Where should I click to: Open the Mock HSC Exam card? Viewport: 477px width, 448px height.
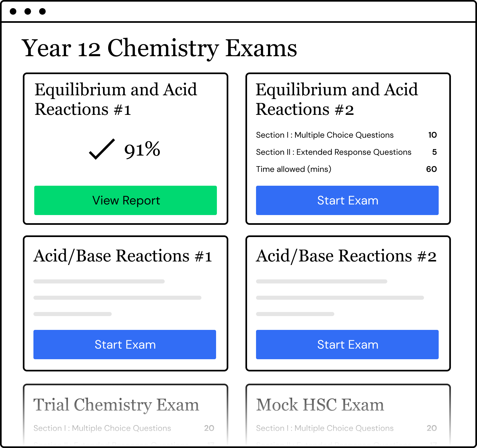pos(320,405)
